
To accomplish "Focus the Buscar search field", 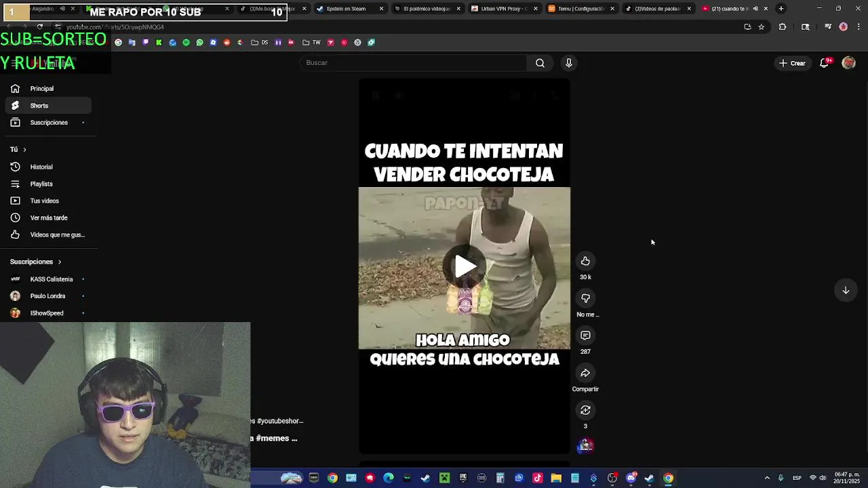I will (413, 63).
